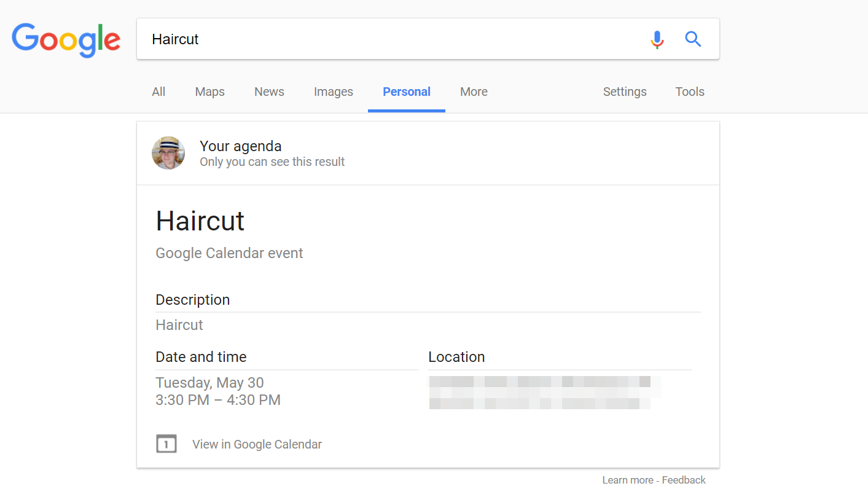Image resolution: width=868 pixels, height=494 pixels.
Task: Open the Maps tab
Action: coord(210,92)
